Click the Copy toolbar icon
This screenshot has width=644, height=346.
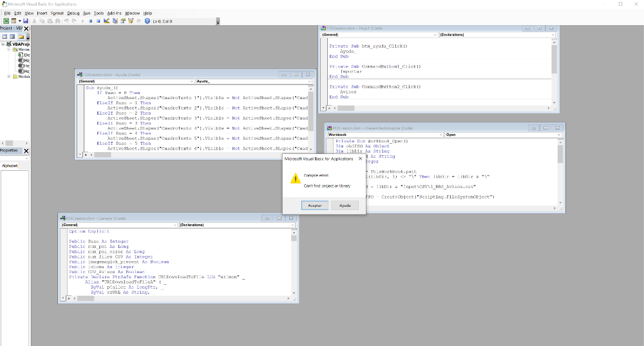(42, 21)
